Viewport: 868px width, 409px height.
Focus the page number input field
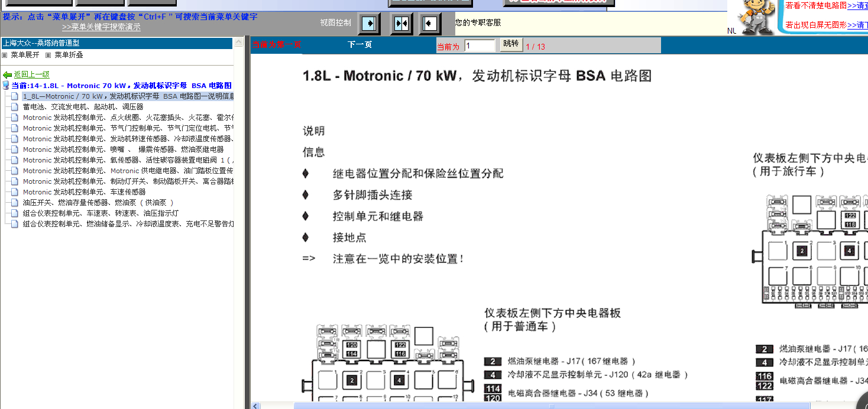pyautogui.click(x=480, y=46)
